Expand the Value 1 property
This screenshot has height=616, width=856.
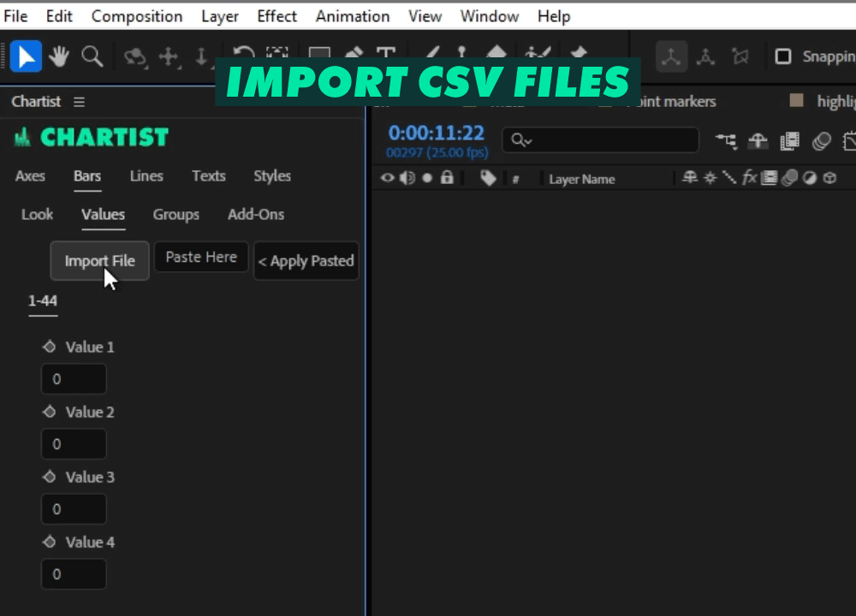click(50, 346)
